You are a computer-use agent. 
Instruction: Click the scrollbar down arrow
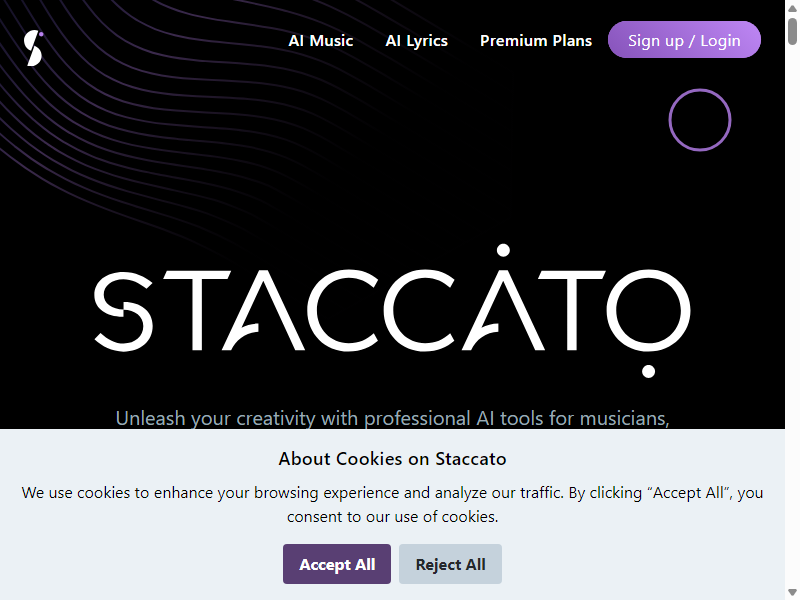pyautogui.click(x=792, y=592)
